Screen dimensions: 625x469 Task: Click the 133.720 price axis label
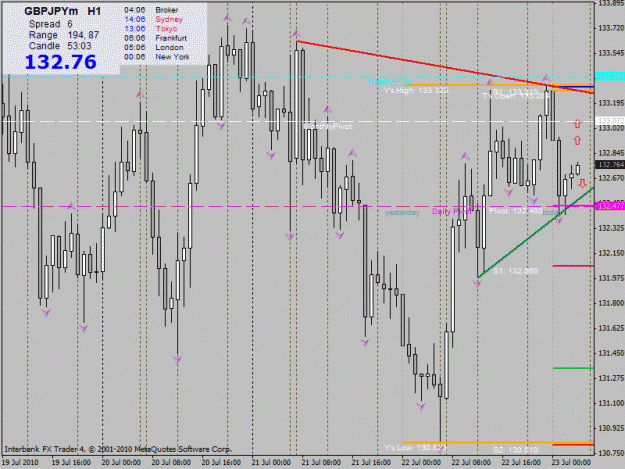(x=611, y=28)
